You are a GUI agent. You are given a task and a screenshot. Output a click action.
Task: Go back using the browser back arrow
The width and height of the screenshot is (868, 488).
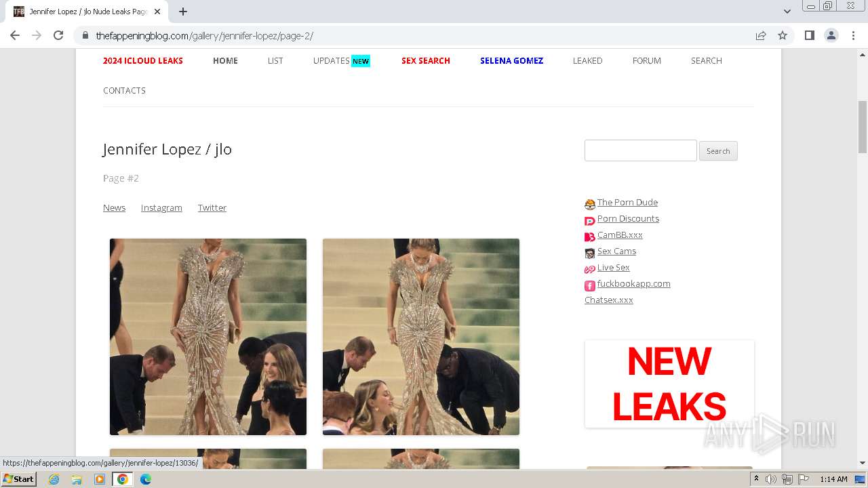click(15, 36)
